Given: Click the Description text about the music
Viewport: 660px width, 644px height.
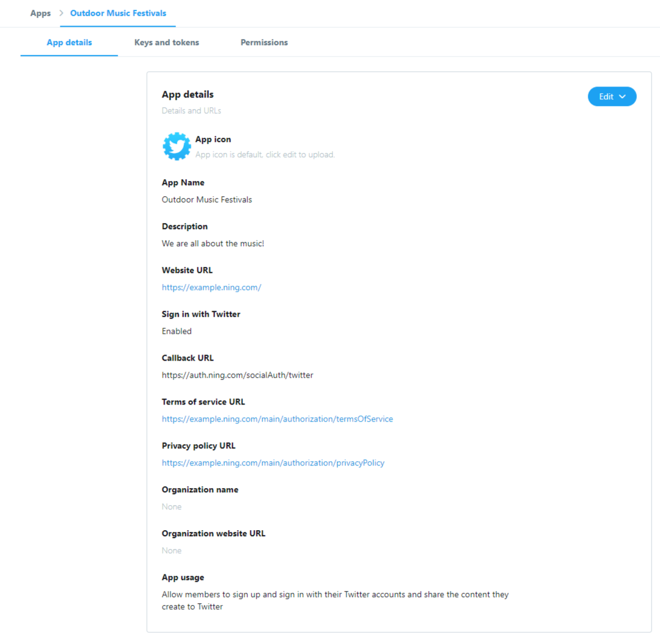Looking at the screenshot, I should (x=213, y=244).
